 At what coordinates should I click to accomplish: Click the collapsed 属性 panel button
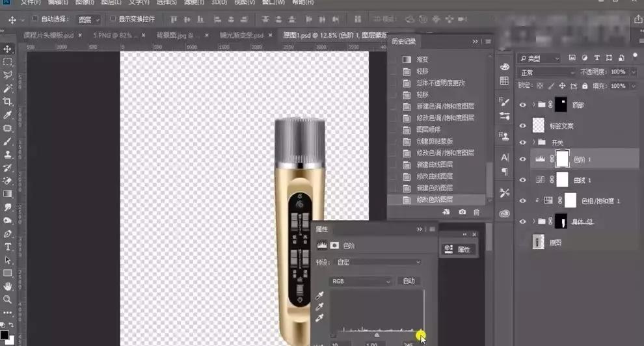click(459, 249)
